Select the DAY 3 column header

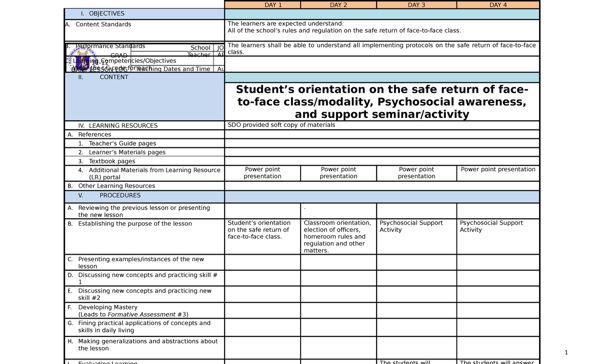[x=416, y=4]
